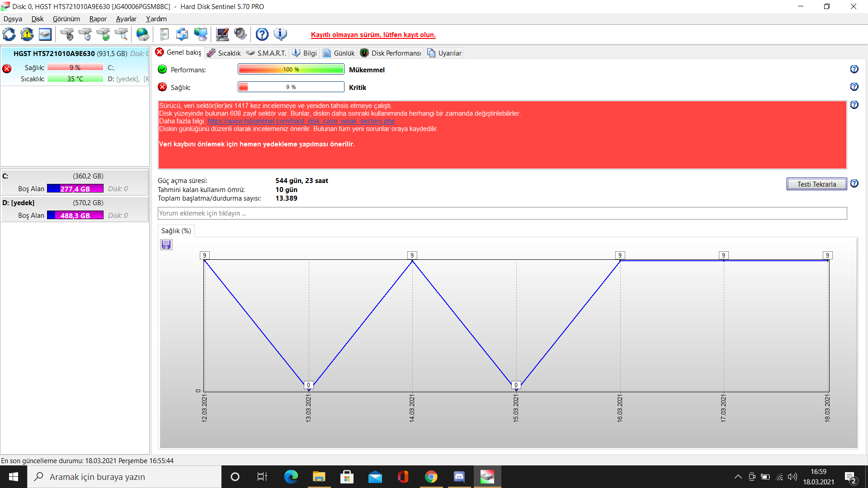Screen dimensions: 868x488
Task: Click the send report email icon
Action: tap(182, 34)
